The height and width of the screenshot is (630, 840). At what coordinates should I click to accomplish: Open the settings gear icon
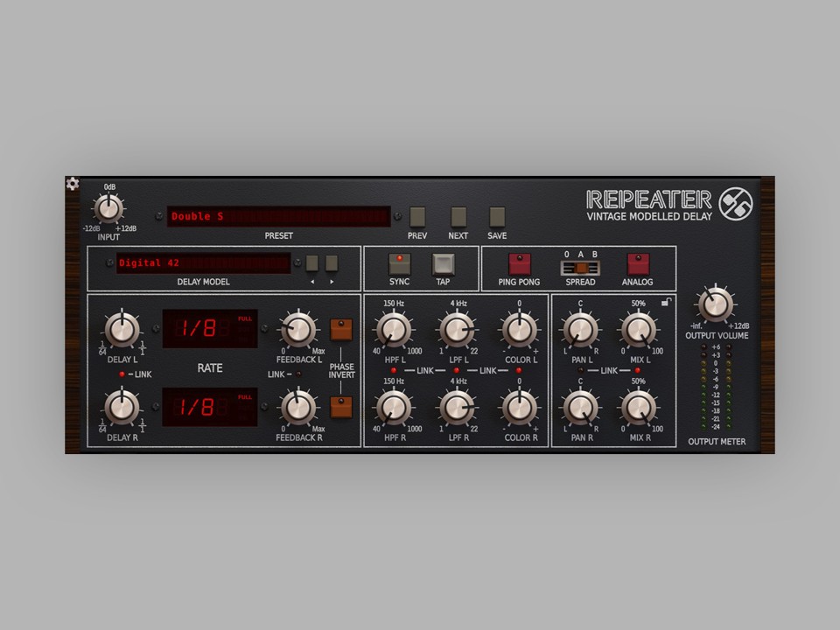click(73, 184)
